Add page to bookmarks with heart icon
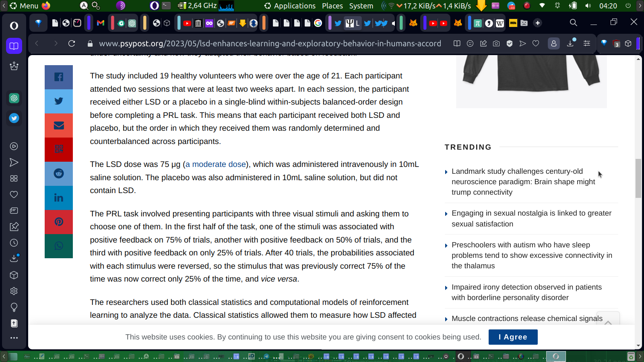This screenshot has width=644, height=362. pos(536,43)
